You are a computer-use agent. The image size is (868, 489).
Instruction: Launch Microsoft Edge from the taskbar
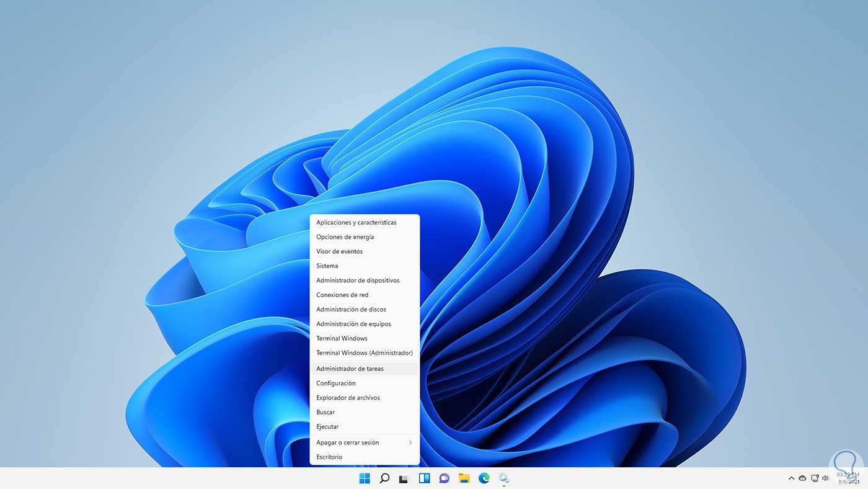click(x=484, y=478)
